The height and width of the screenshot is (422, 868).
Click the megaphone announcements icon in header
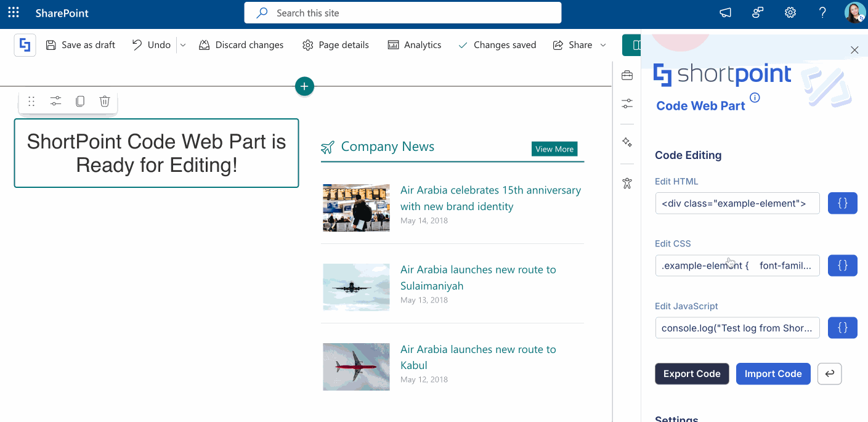tap(726, 13)
